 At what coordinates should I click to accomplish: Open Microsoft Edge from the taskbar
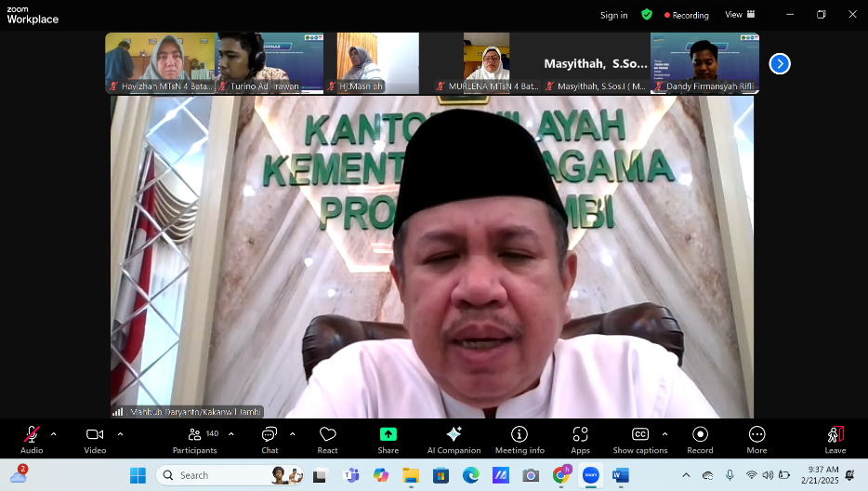coord(471,475)
